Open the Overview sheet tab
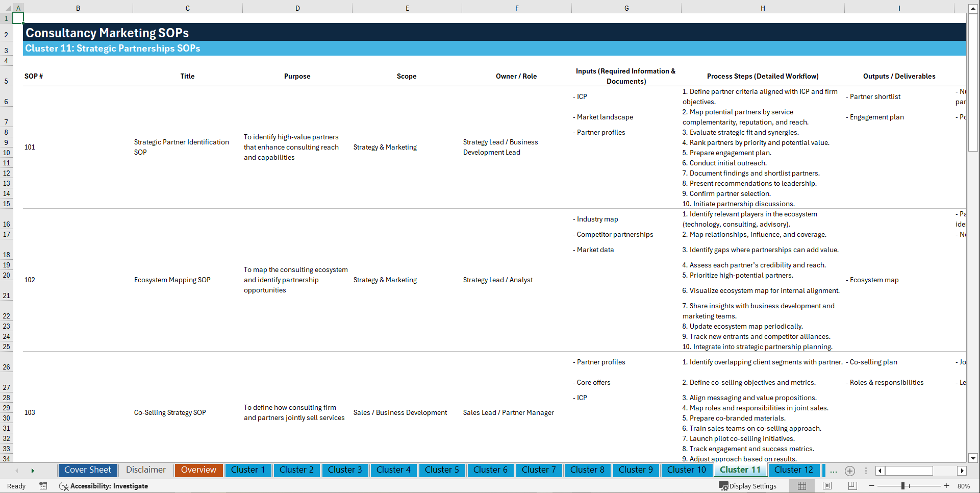Viewport: 980px width, 493px height. 198,470
